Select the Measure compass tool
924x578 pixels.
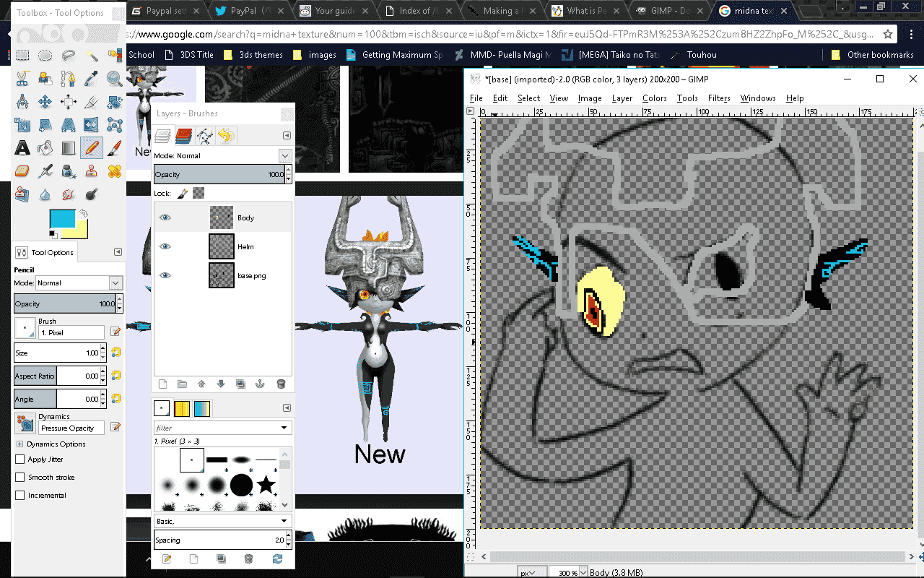22,102
